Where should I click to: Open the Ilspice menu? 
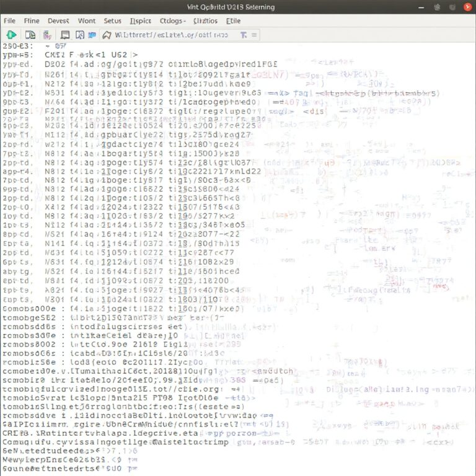[141, 21]
